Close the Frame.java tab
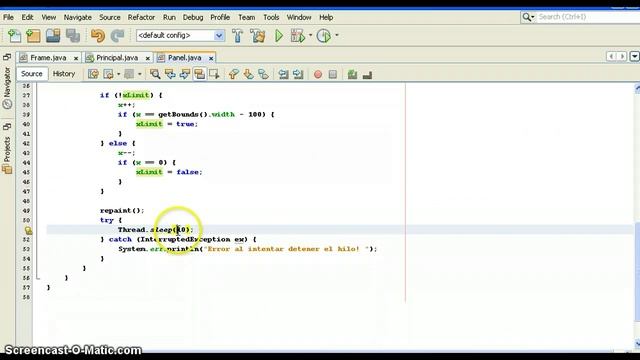This screenshot has height=360, width=640. pyautogui.click(x=76, y=58)
